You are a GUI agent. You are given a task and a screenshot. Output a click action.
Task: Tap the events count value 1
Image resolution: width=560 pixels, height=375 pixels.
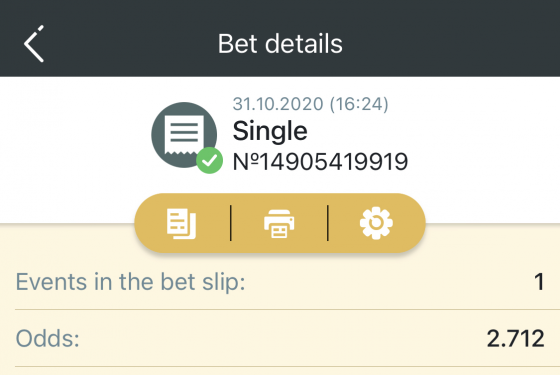click(x=539, y=282)
